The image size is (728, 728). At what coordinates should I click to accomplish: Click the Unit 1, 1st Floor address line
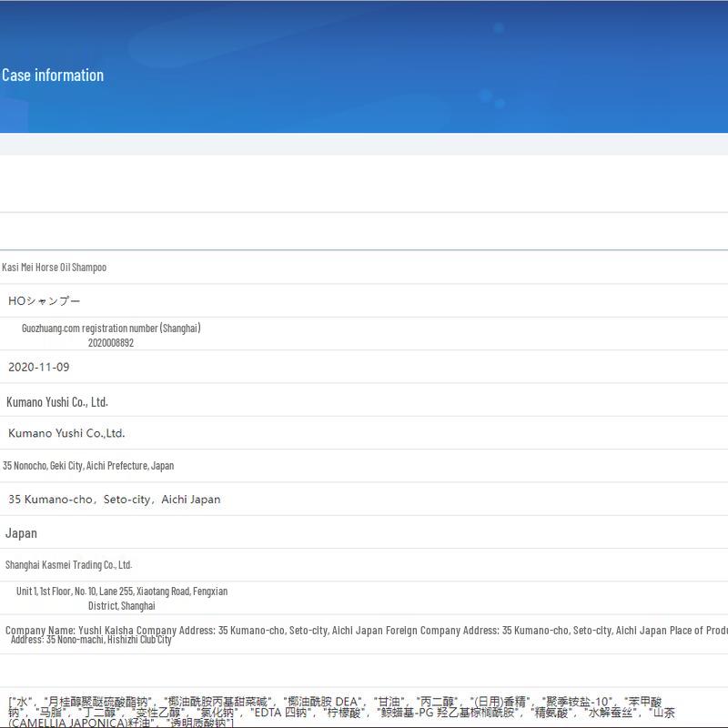click(x=122, y=591)
